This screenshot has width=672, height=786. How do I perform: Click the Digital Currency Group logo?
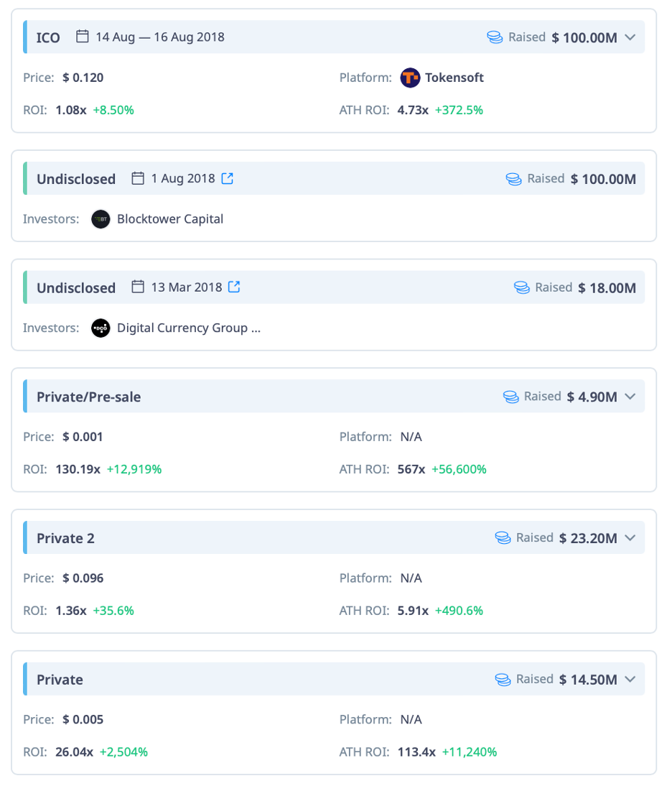(101, 328)
